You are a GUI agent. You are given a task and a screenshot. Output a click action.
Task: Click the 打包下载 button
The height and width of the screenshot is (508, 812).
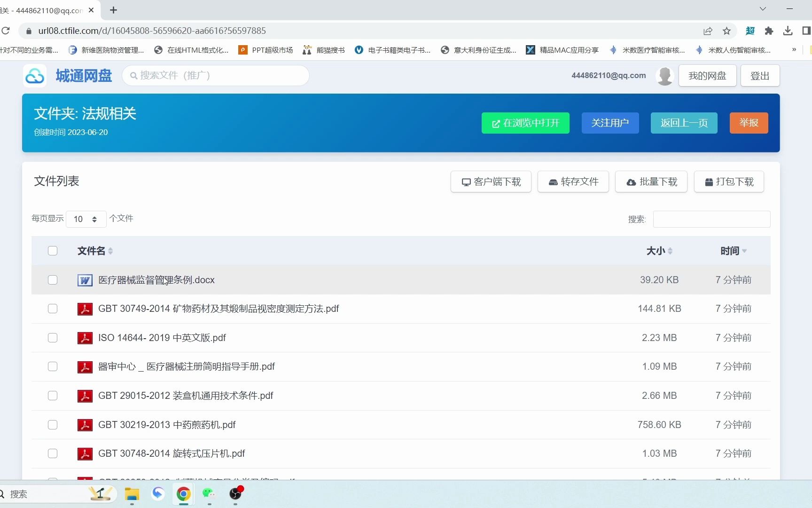tap(729, 182)
